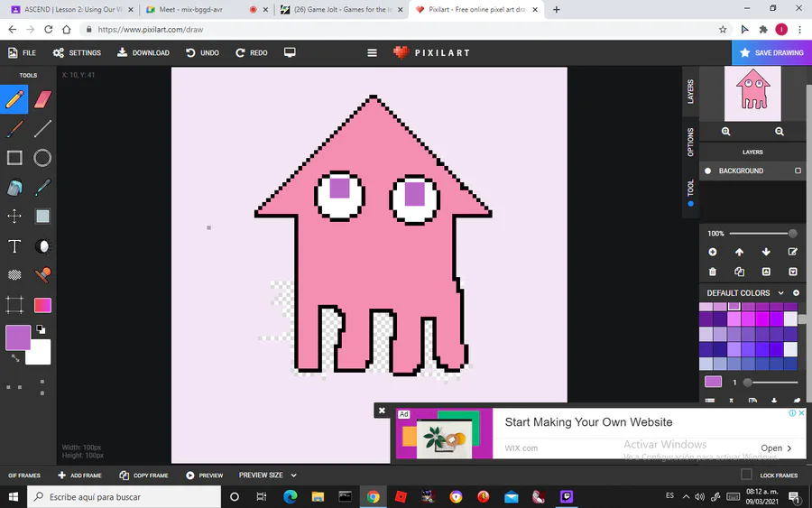Screen dimensions: 812x508
Task: Click the primary purple color box
Action: pyautogui.click(x=18, y=337)
